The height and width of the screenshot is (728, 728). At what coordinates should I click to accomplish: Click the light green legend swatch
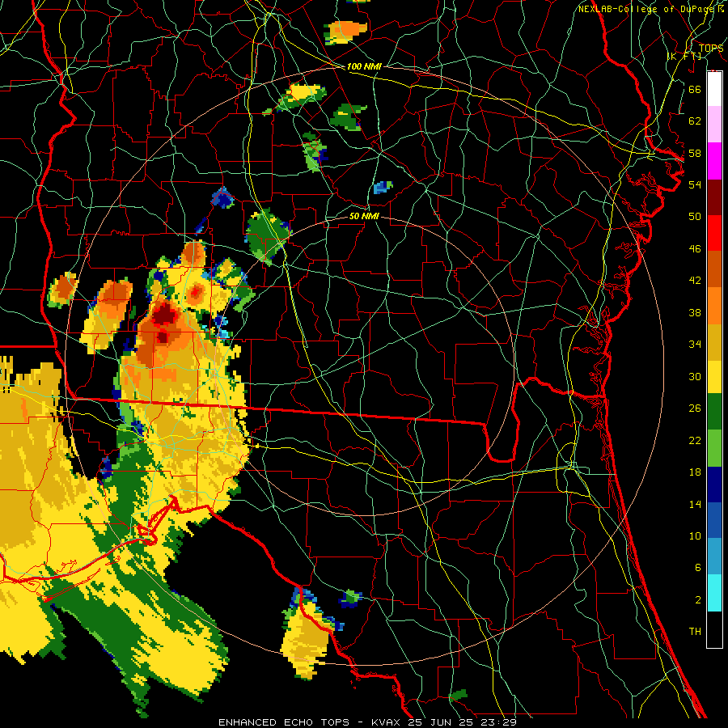[x=714, y=448]
